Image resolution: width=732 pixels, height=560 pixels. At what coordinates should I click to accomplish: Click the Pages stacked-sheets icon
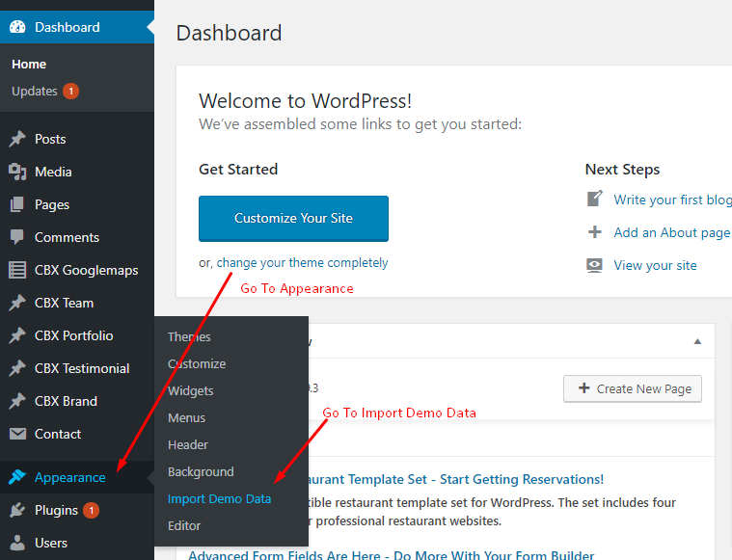point(17,204)
